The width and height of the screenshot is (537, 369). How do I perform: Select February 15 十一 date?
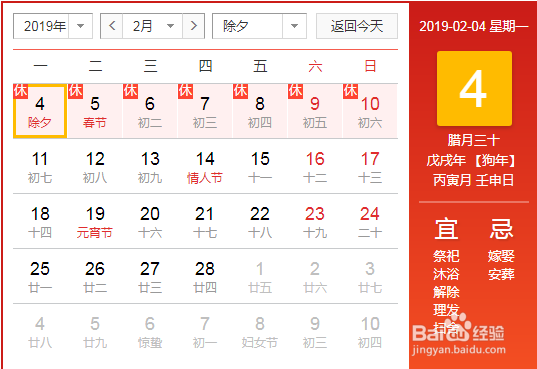pyautogui.click(x=260, y=167)
